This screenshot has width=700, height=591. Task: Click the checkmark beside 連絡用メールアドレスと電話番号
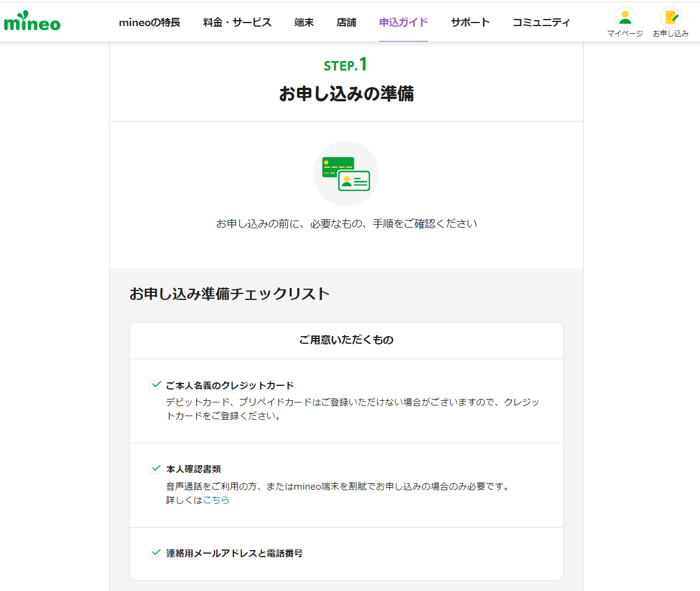tap(156, 553)
